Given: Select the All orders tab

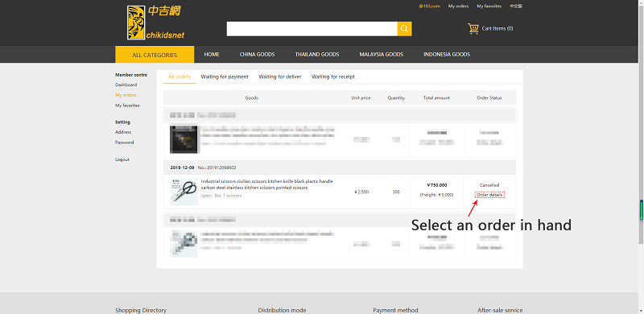Looking at the screenshot, I should click(180, 76).
